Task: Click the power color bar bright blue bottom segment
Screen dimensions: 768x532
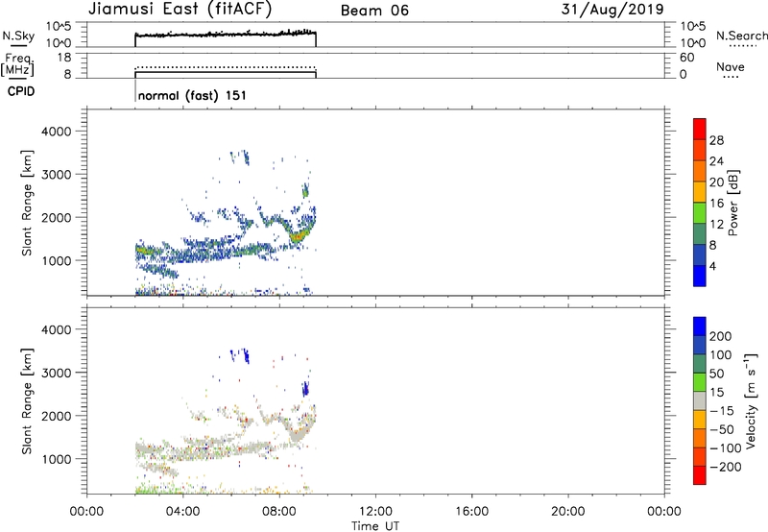Action: (700, 276)
